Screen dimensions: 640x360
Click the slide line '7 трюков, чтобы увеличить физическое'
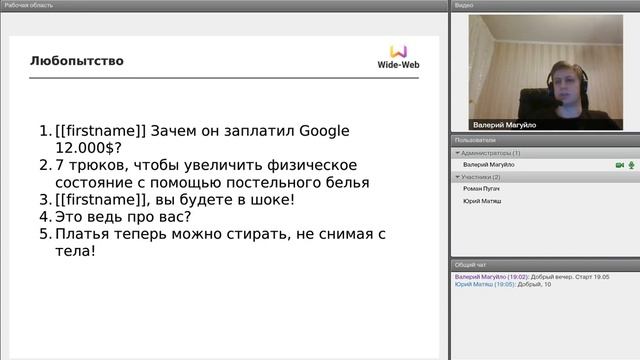pyautogui.click(x=206, y=165)
